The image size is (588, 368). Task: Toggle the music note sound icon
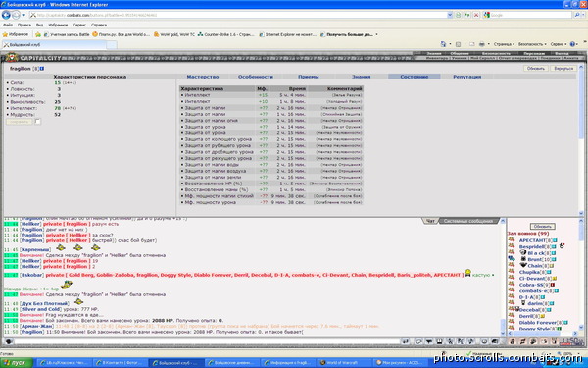coord(522,342)
